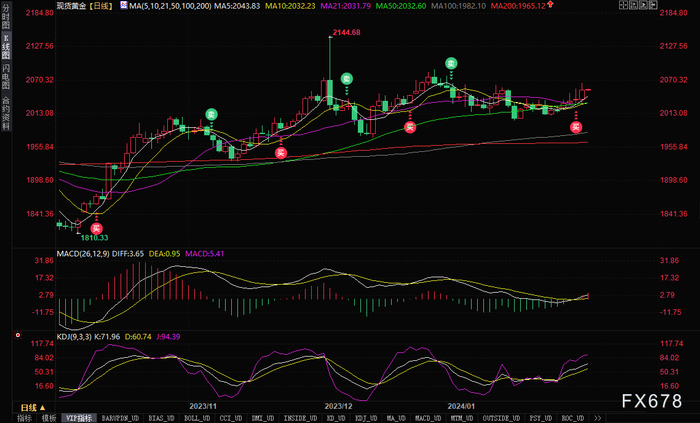Click the red buy marker on MA200 line in November
700x423 pixels.
click(x=281, y=153)
